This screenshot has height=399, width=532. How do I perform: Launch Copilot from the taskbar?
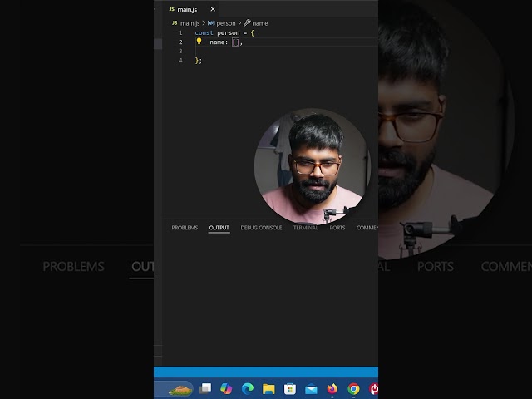(226, 388)
